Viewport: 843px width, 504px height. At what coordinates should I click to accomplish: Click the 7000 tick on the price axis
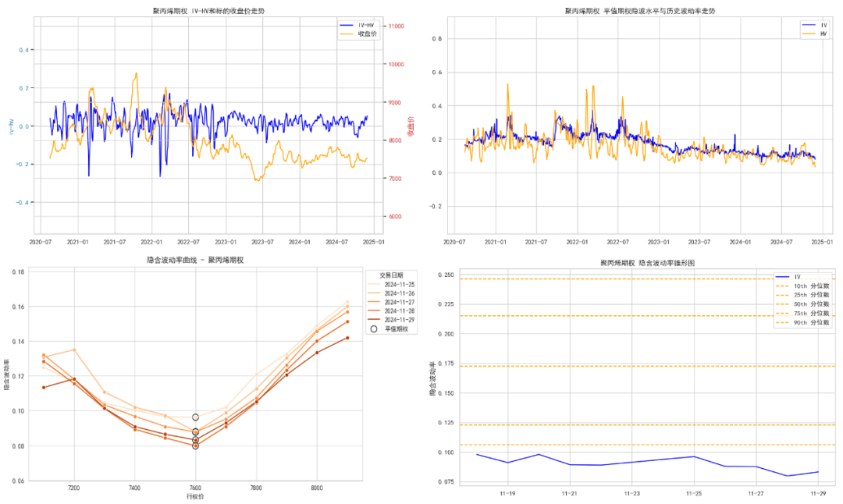pyautogui.click(x=395, y=179)
